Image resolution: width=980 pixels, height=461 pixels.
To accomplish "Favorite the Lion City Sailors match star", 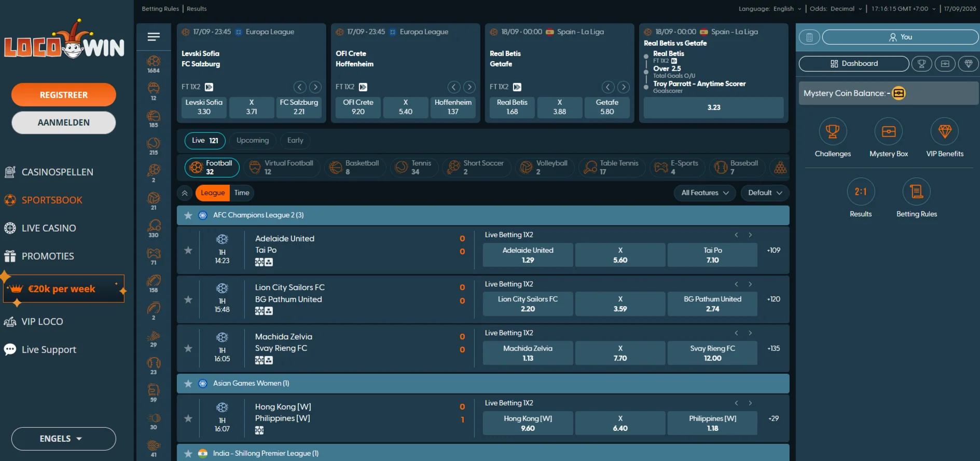I will [x=188, y=300].
